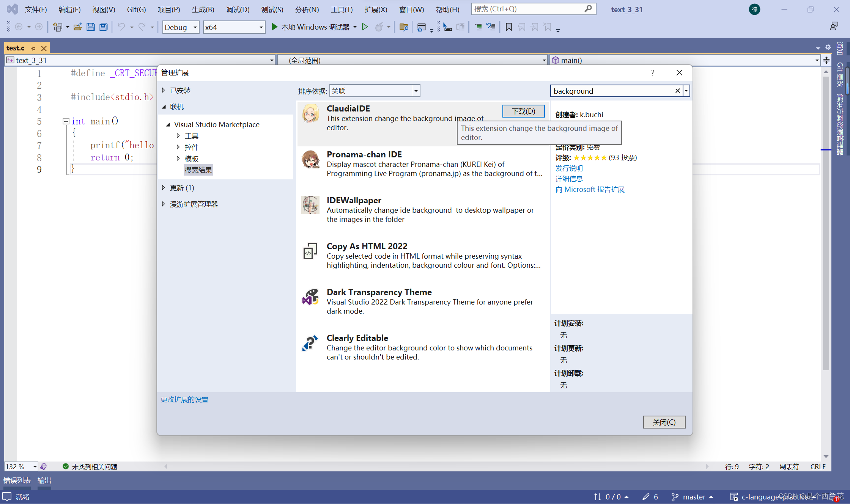The width and height of the screenshot is (850, 504).
Task: Open a file with the Open File icon
Action: [78, 27]
